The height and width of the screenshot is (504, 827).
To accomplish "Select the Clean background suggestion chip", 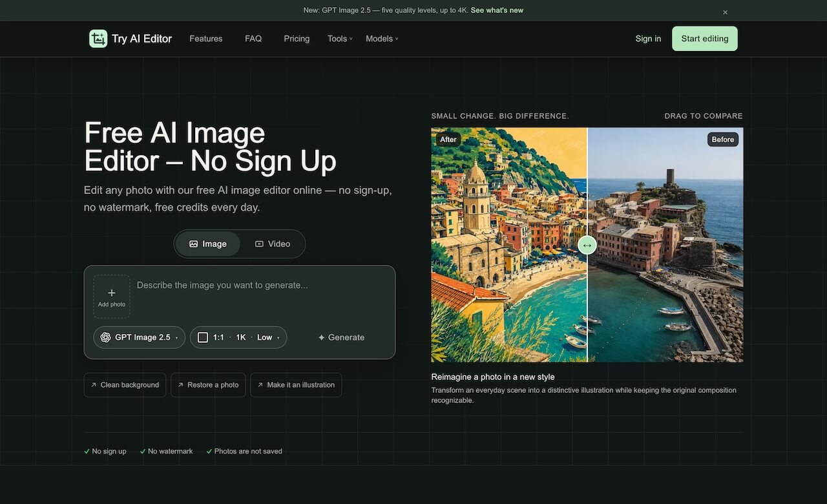I will tap(125, 385).
